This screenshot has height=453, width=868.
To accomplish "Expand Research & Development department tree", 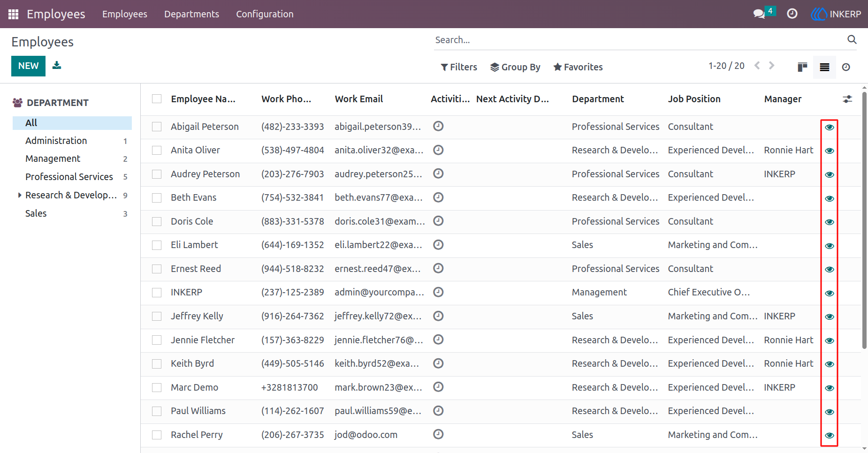I will click(20, 195).
